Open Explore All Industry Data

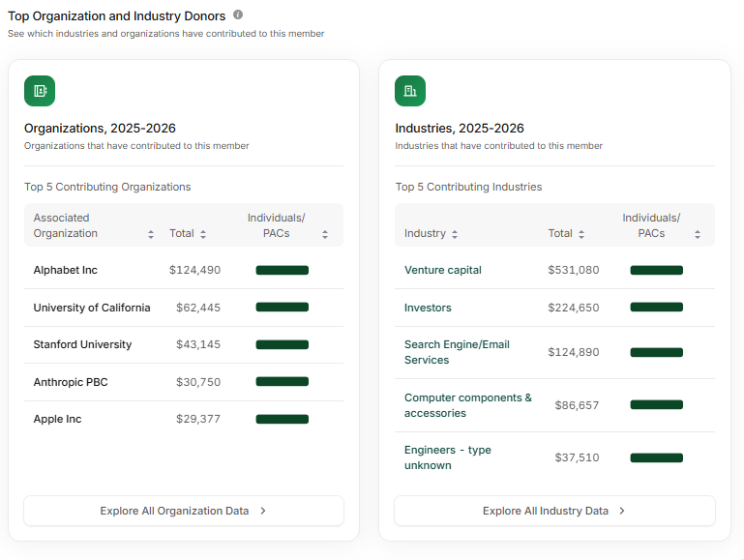[554, 511]
